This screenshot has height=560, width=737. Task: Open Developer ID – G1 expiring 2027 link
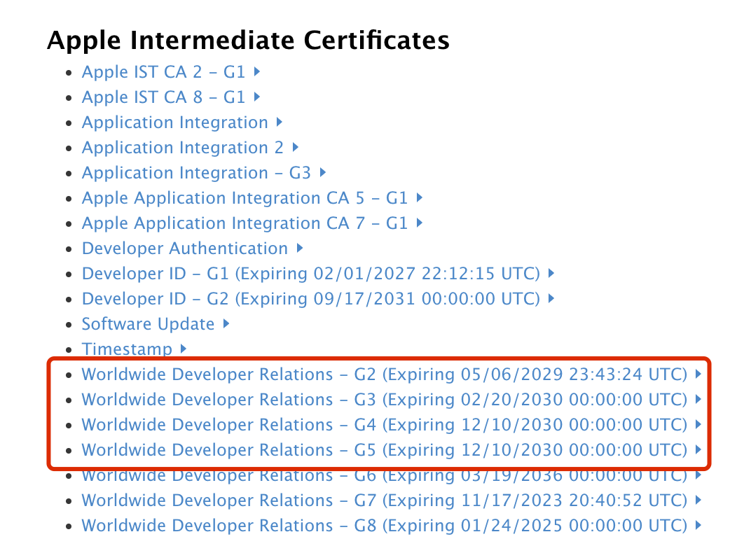[311, 273]
